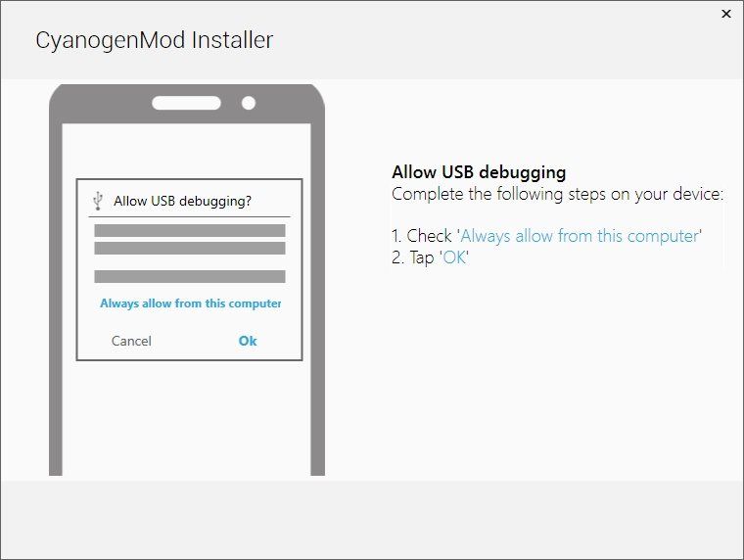Click the first gray placeholder bar in the dialog
This screenshot has height=560, width=744.
click(x=190, y=231)
